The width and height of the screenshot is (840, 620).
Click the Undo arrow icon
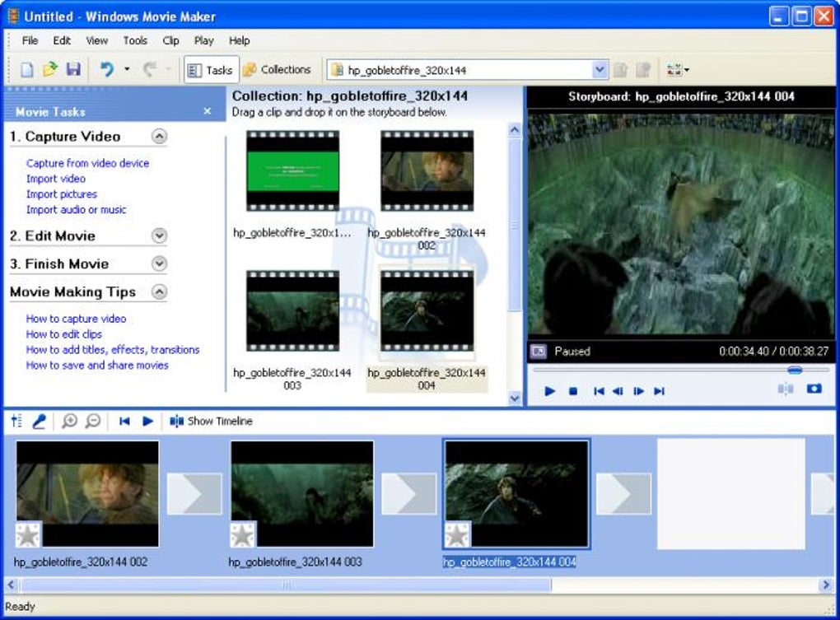(106, 70)
